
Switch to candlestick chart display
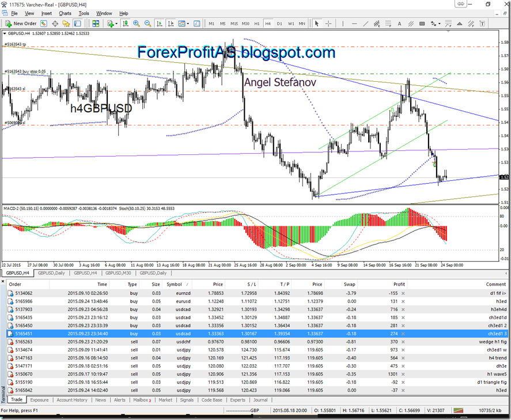tap(126, 24)
